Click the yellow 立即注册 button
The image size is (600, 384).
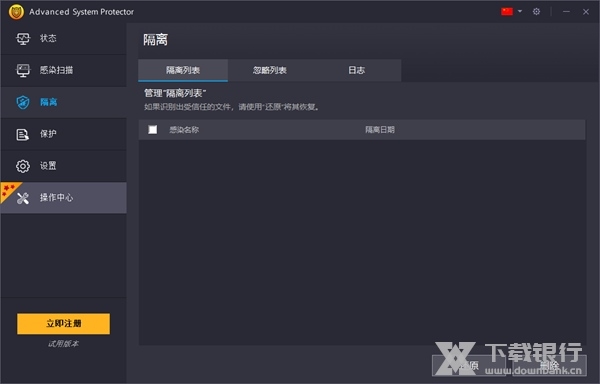pyautogui.click(x=64, y=324)
